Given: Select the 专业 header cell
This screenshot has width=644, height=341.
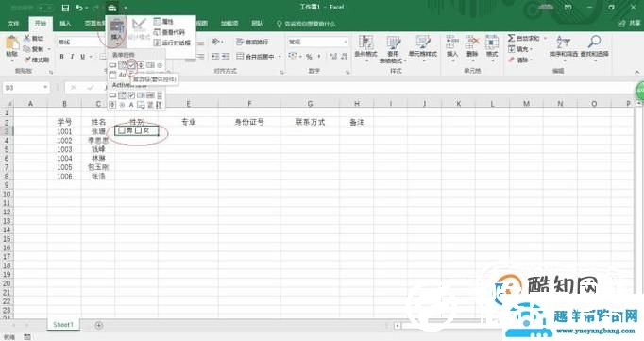Looking at the screenshot, I should click(189, 122).
